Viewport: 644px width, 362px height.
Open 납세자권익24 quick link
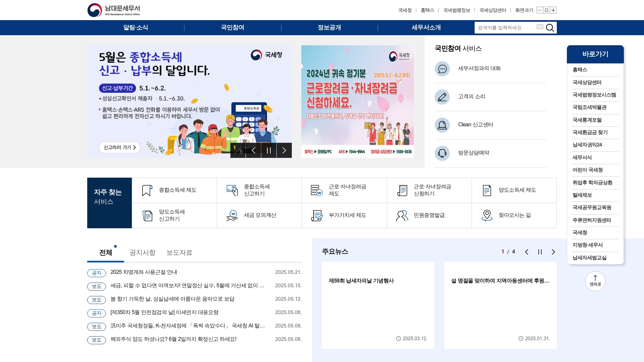point(587,145)
